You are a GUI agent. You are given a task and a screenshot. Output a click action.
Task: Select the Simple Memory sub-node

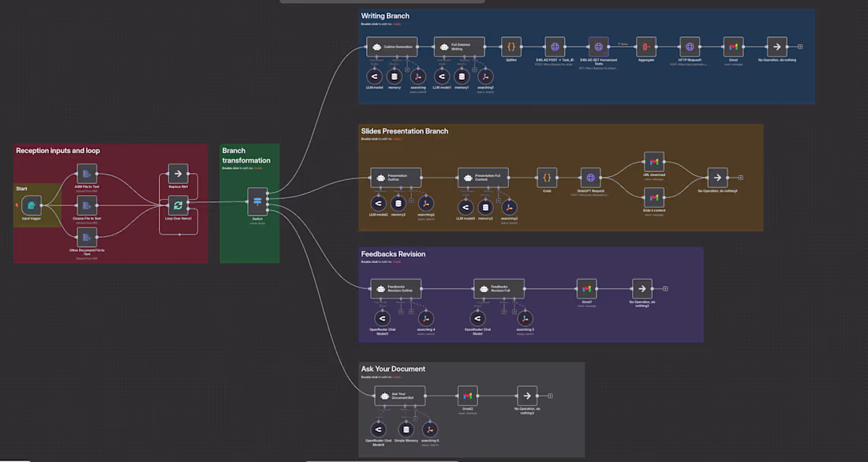406,430
